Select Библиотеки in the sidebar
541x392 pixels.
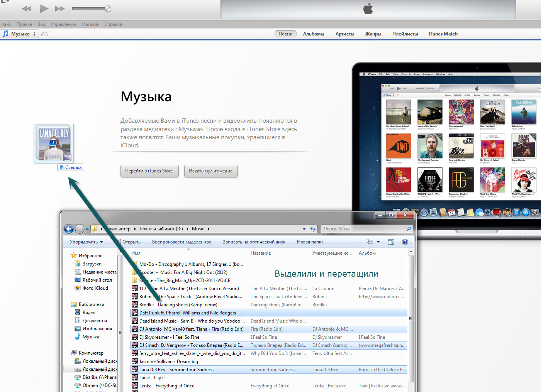87,304
